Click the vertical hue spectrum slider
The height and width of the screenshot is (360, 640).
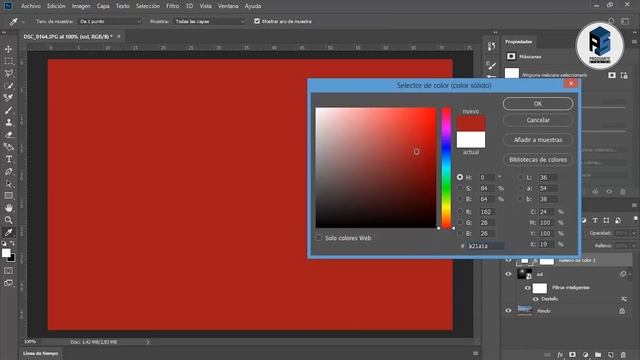coord(446,167)
